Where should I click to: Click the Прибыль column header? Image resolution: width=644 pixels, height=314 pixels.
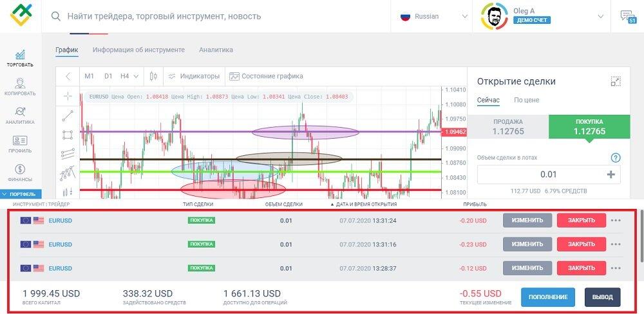click(x=475, y=204)
